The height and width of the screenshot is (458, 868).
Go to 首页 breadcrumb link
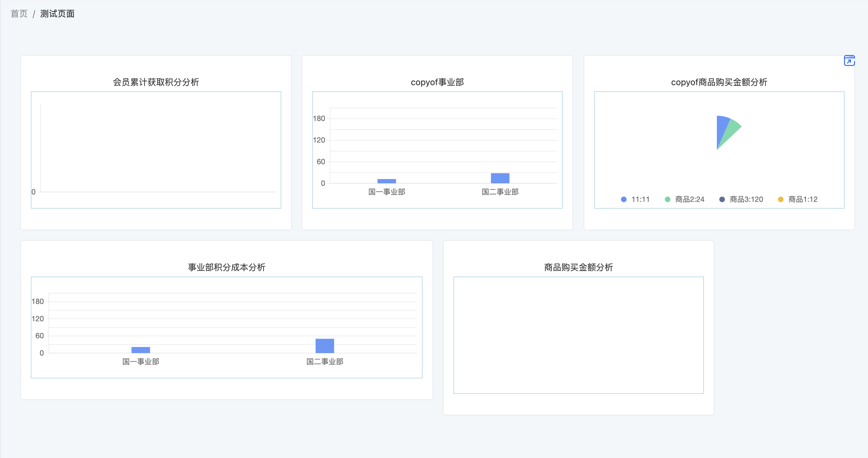19,14
